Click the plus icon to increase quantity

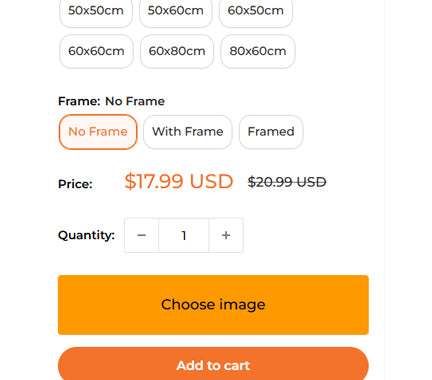pos(226,235)
